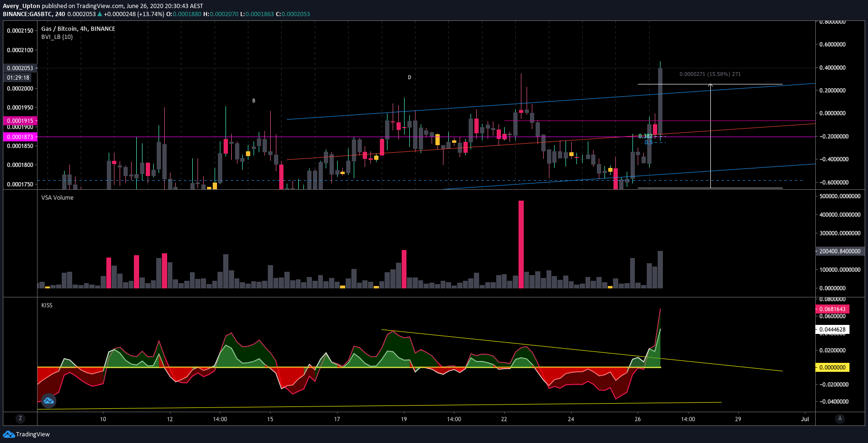Click the KISS indicator label
This screenshot has height=443, width=868.
47,305
